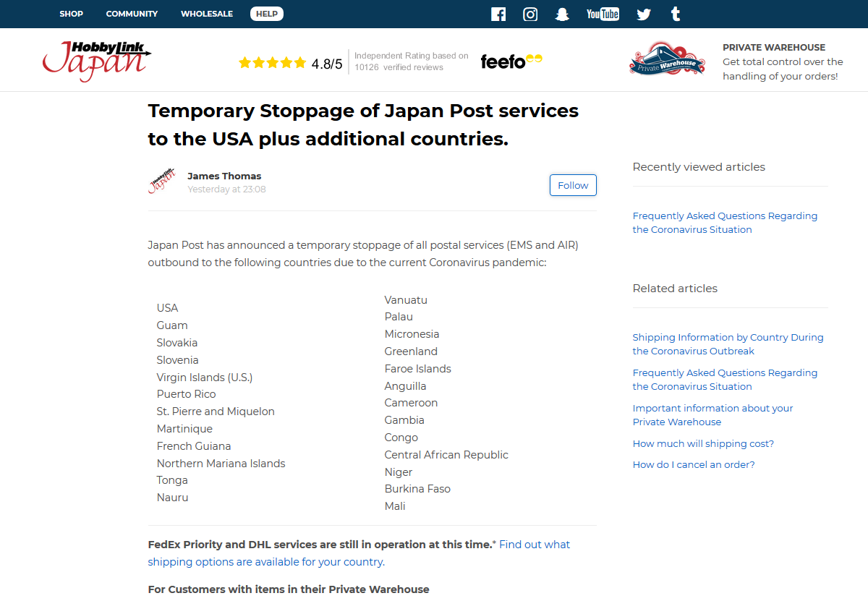Click Vanuatu in the country list

[x=406, y=300]
